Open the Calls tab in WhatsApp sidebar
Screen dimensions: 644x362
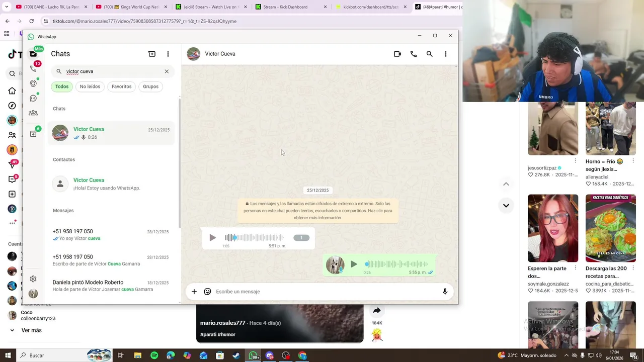tap(33, 68)
